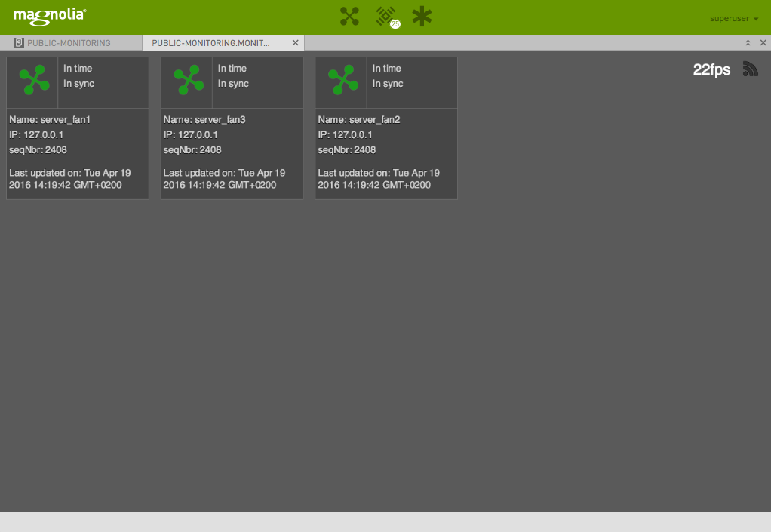771x532 pixels.
Task: Click the 22fps frame rate indicator
Action: [x=711, y=70]
